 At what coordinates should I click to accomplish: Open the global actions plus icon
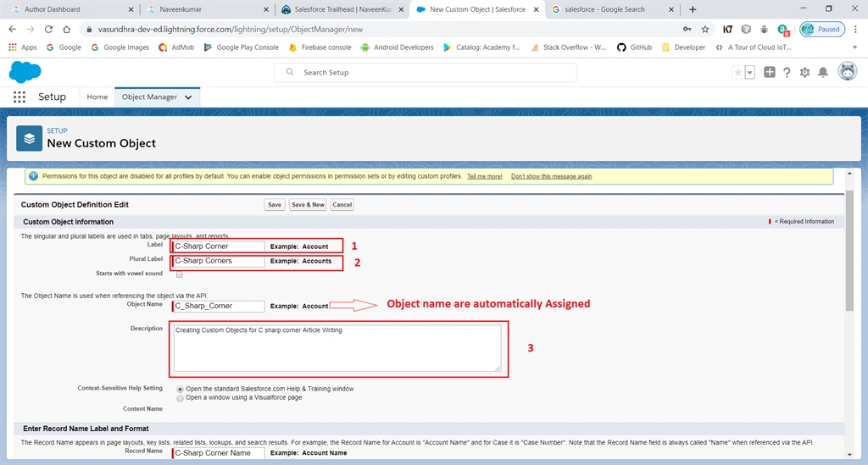pos(770,72)
